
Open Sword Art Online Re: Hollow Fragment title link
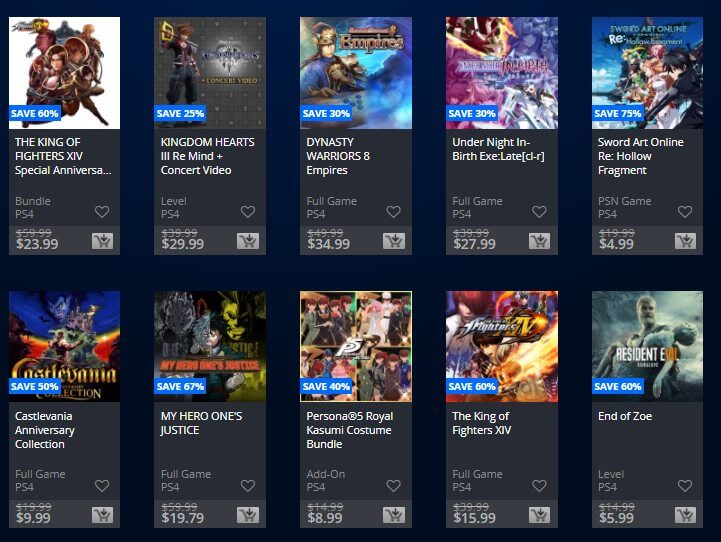tap(641, 156)
